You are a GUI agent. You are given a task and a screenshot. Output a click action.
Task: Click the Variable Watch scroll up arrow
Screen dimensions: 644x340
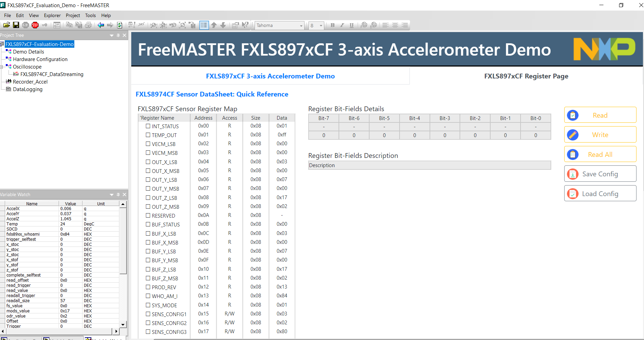123,204
